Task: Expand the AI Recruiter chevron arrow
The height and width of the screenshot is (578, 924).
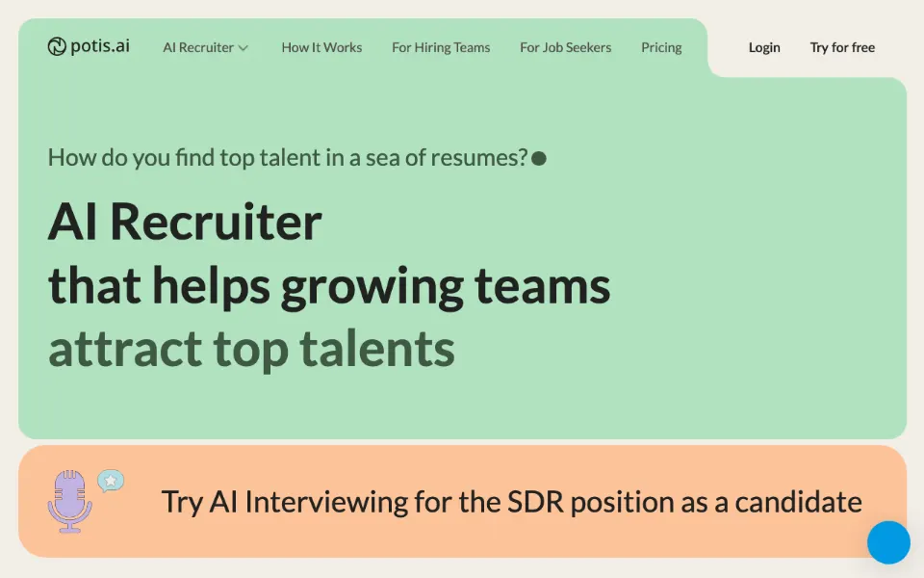Action: point(243,48)
